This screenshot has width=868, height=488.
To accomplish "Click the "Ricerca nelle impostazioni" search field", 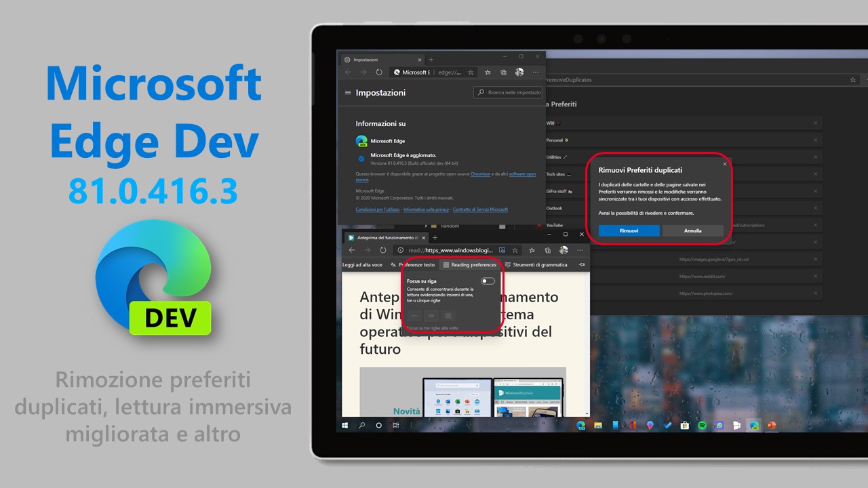I will [507, 92].
